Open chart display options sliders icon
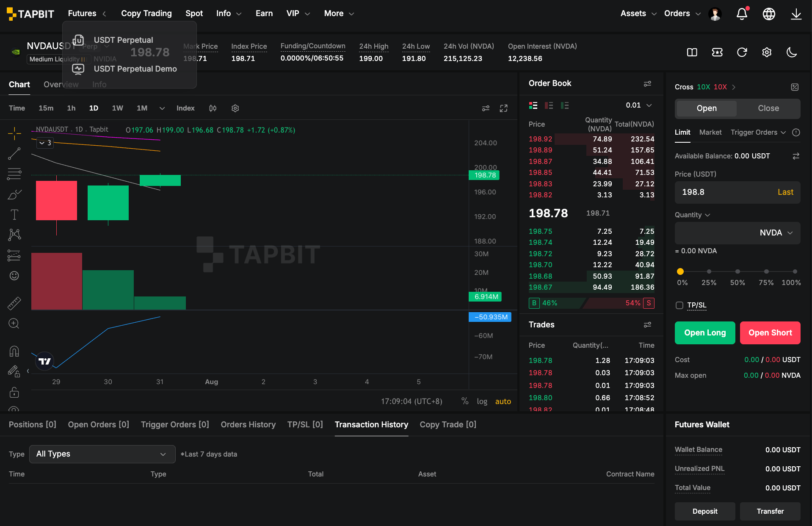Screen dimensions: 812x526 tap(486, 108)
